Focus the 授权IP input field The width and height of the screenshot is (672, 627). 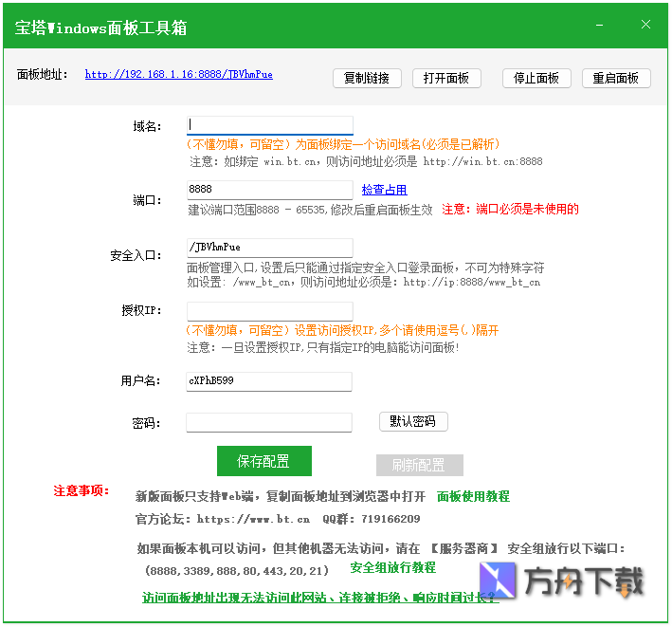tap(270, 311)
